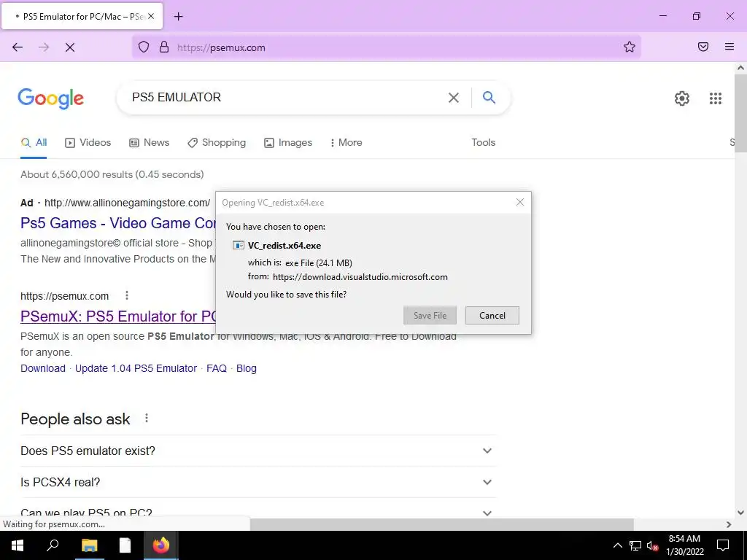Click the scrollbar up arrow

tap(740, 68)
